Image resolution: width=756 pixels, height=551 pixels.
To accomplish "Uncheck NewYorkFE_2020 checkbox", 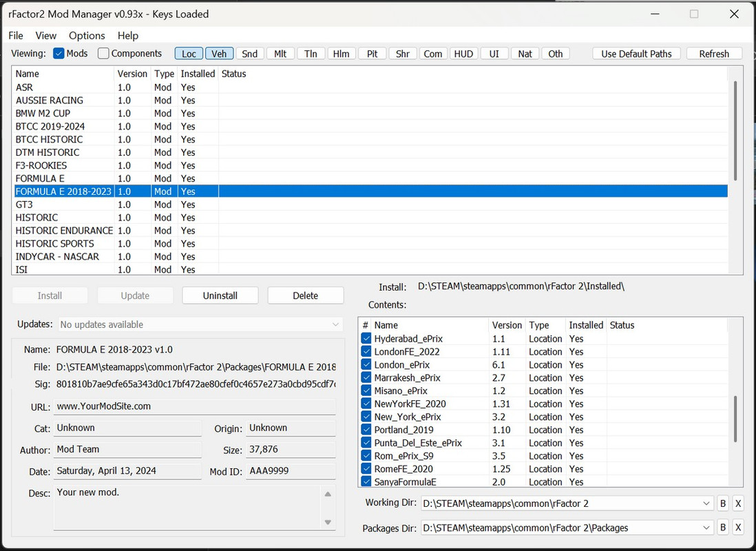I will tap(366, 404).
